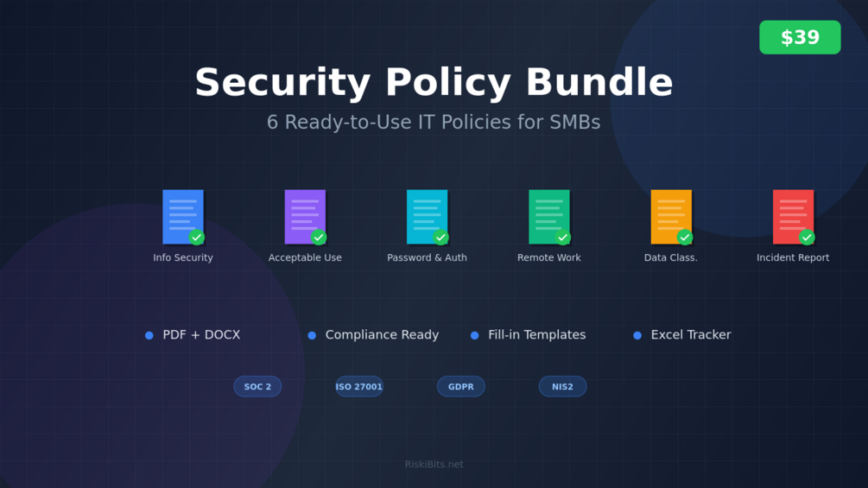Click the 'PDF + DOCX' feature text
868x488 pixels.
pos(201,335)
